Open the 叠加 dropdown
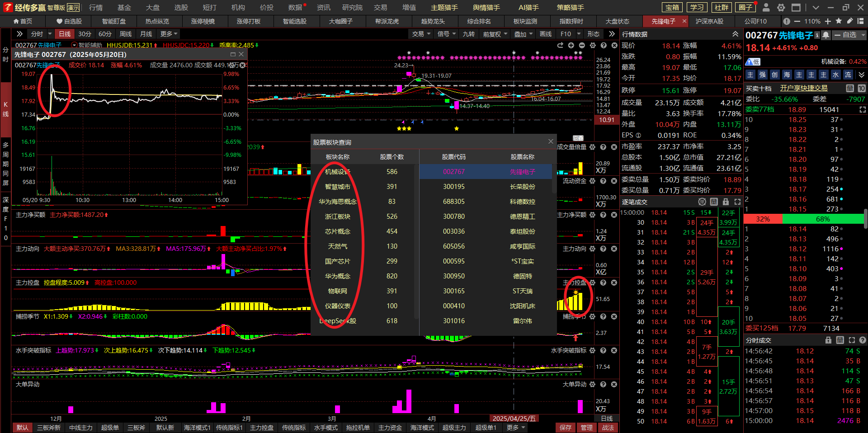 [524, 34]
